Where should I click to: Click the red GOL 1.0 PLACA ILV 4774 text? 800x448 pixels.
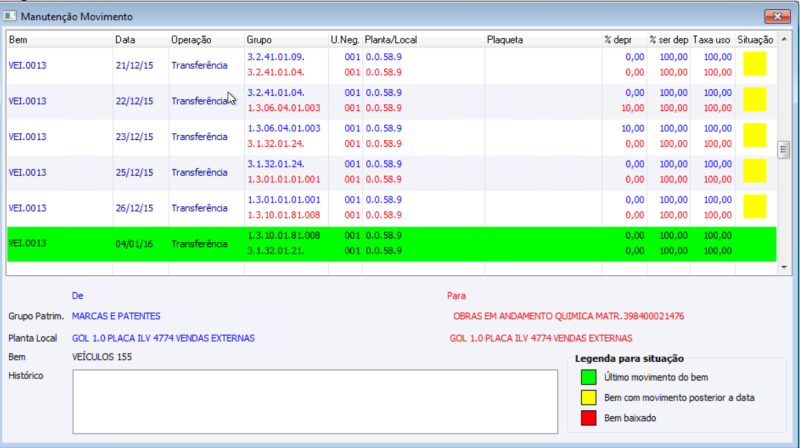click(540, 338)
